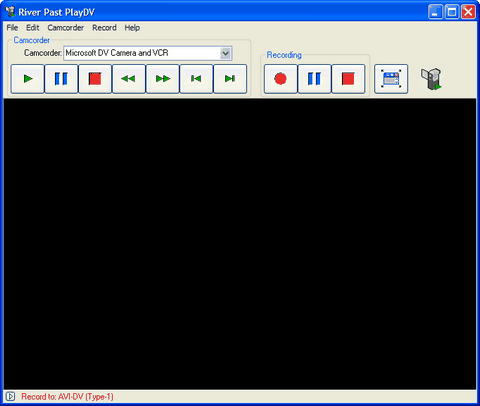Click the camcorder icon at the toolbar's right

[x=431, y=79]
